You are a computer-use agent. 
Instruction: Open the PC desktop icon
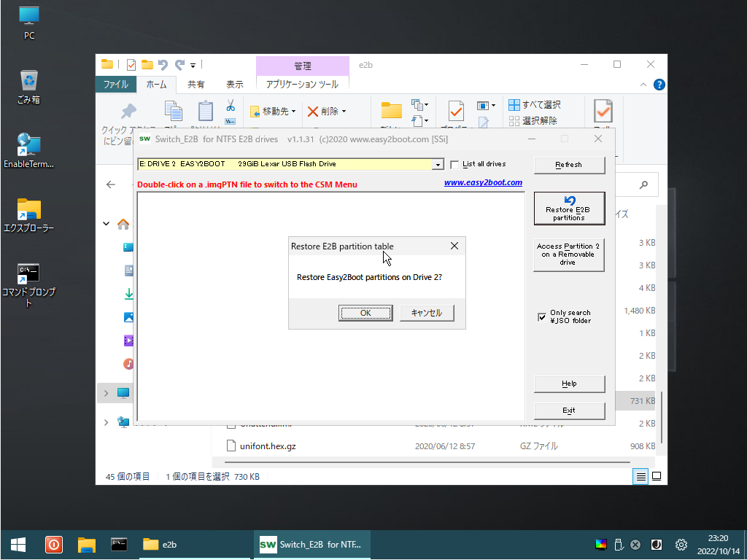pyautogui.click(x=29, y=23)
